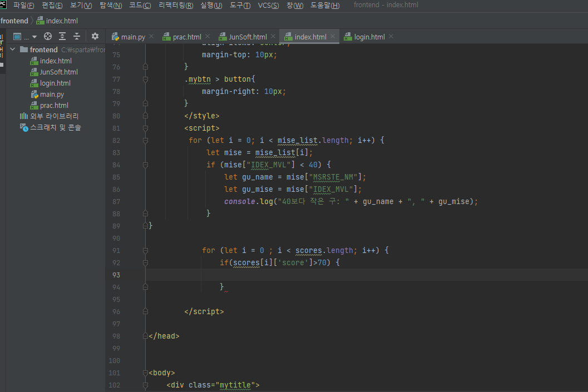
Task: Select login.html in project tree
Action: 55,83
